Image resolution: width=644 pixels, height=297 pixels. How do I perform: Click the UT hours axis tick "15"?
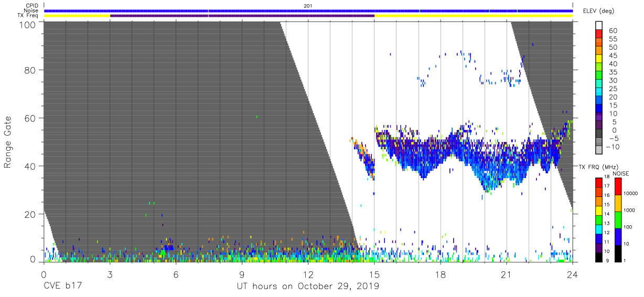pos(374,274)
